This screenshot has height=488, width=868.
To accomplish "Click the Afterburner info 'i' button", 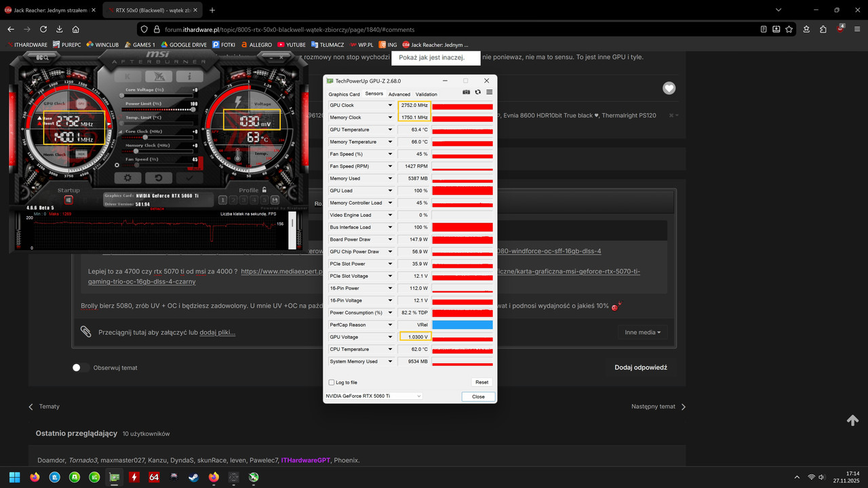I will click(x=189, y=76).
